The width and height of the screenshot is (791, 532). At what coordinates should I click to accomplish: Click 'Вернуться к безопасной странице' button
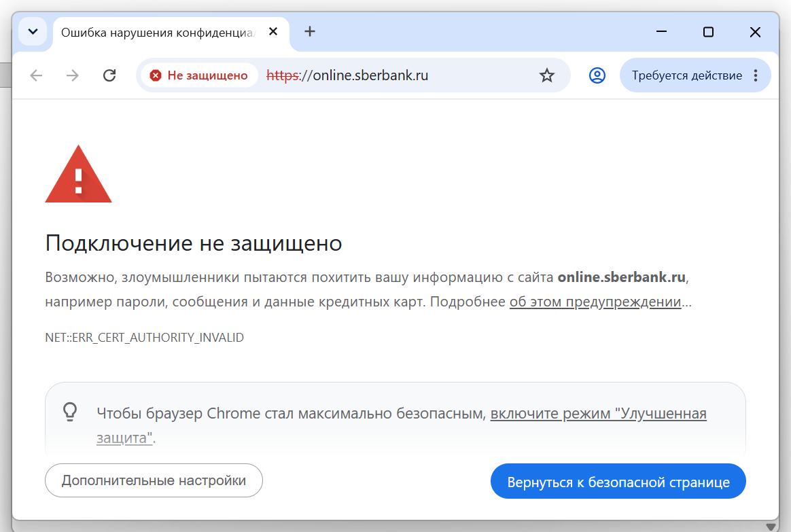[618, 482]
